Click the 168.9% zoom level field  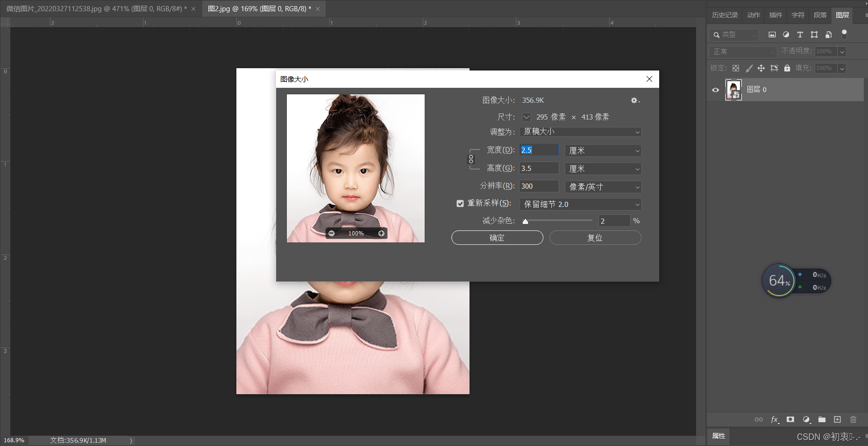click(14, 440)
